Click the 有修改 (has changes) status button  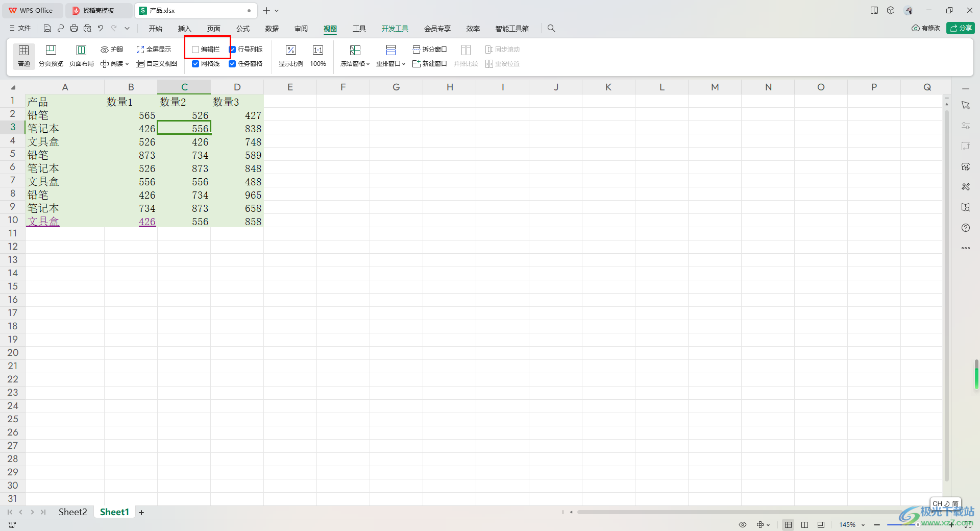click(x=926, y=28)
